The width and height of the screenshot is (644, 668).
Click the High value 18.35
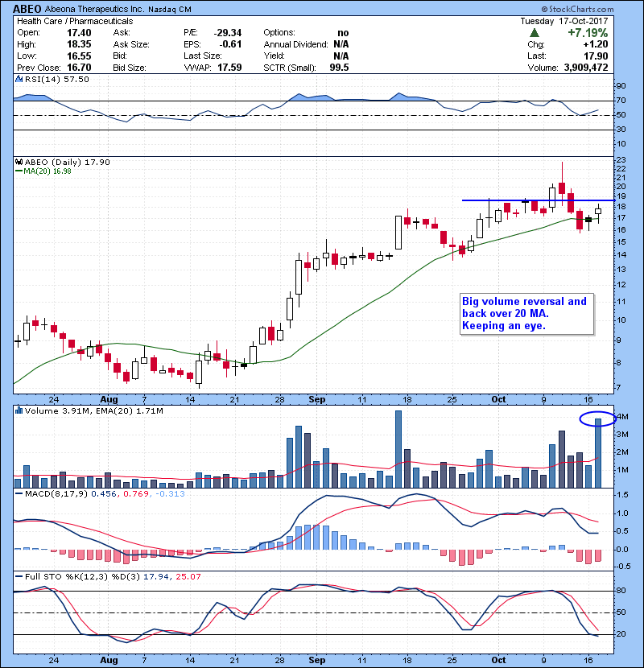(x=79, y=44)
